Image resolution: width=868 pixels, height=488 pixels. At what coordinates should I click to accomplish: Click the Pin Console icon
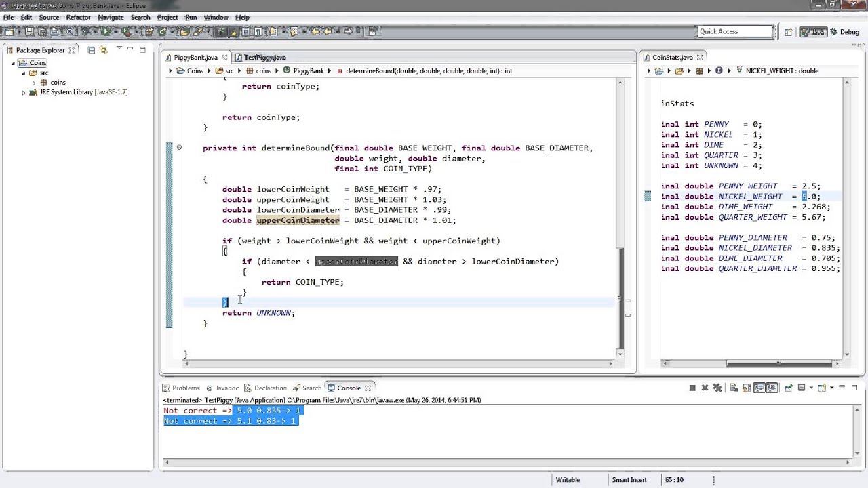pyautogui.click(x=789, y=388)
